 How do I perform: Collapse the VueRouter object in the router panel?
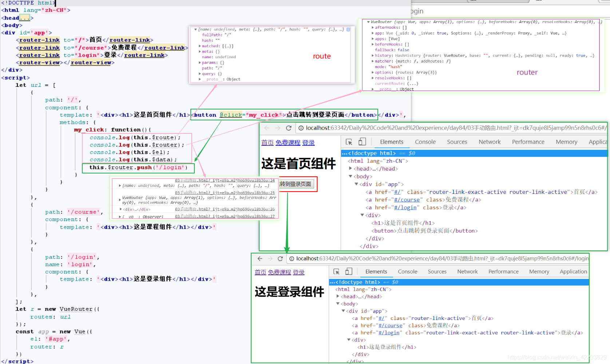click(368, 22)
